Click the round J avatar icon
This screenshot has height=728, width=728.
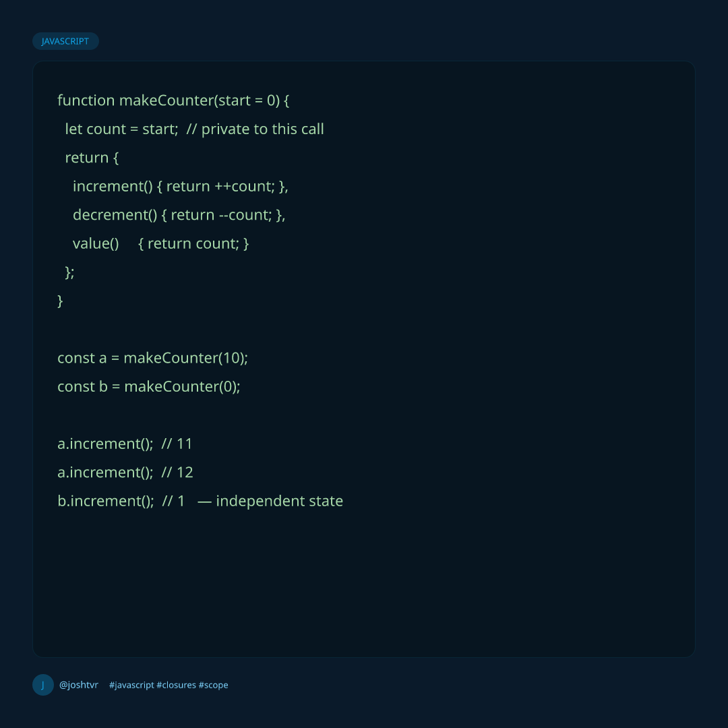click(x=43, y=685)
